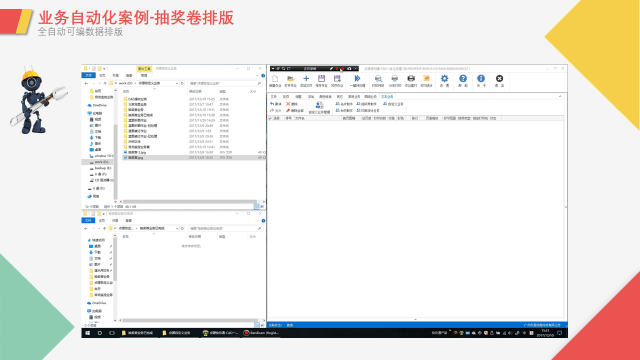Viewport: 640px width, 360px height.
Task: Open the blue File tab in lower Explorer
Action: 88,220
